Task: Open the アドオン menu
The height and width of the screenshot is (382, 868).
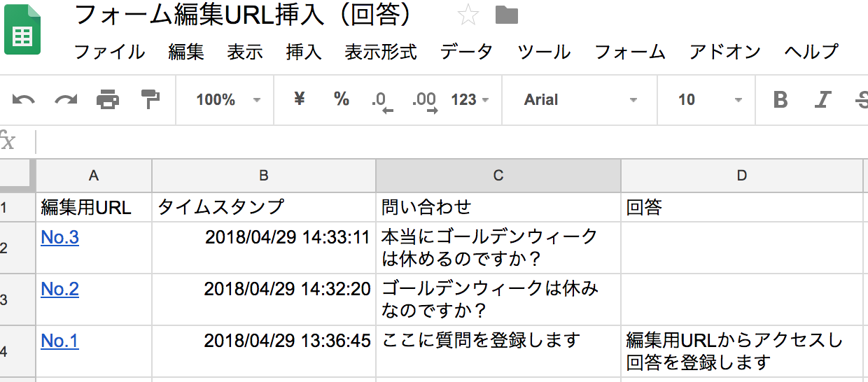Action: pyautogui.click(x=725, y=52)
